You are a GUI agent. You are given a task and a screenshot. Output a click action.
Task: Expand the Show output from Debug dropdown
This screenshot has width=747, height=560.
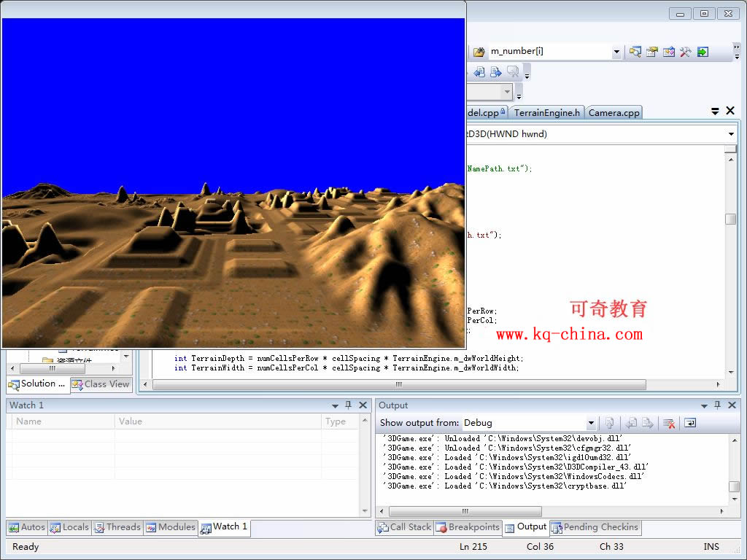591,423
